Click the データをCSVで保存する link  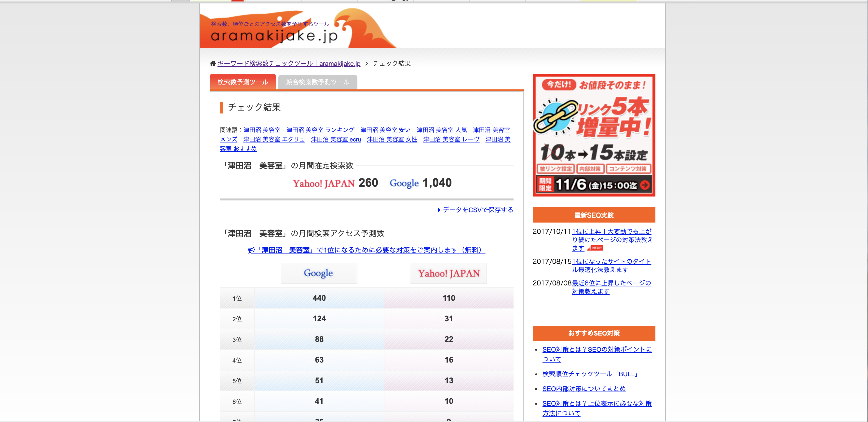[478, 210]
